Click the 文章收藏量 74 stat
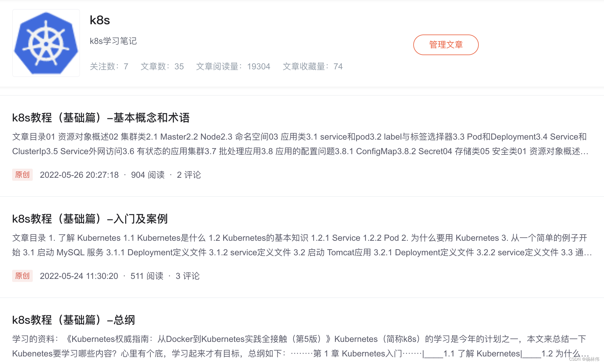The height and width of the screenshot is (364, 604). 312,66
